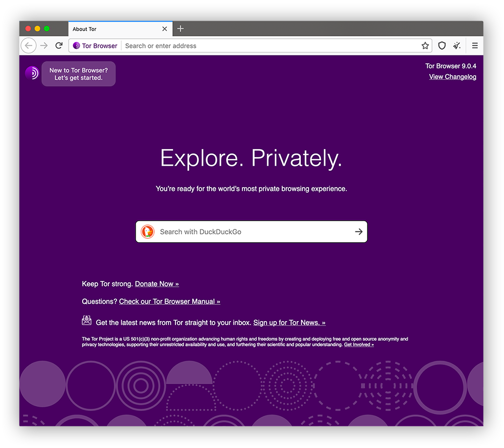Click the Let's get started banner

78,74
